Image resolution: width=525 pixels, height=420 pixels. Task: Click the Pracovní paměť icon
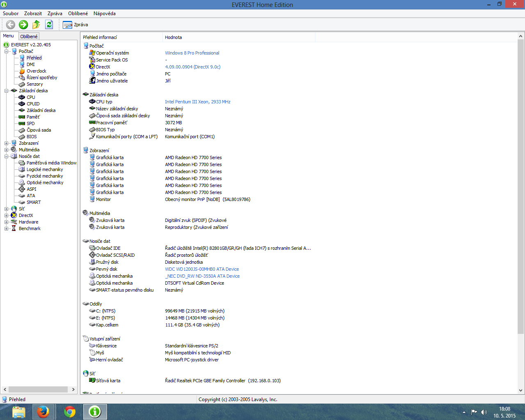92,122
